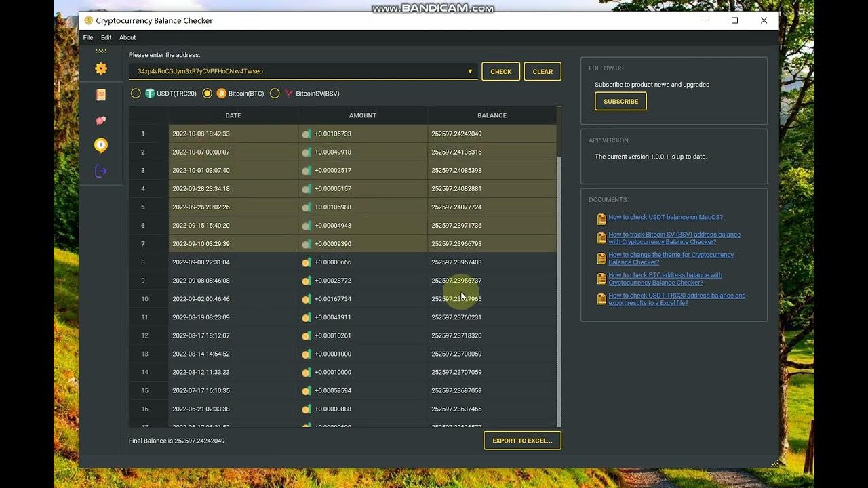
Task: Click coin icon beside +0.00041911
Action: (x=307, y=317)
